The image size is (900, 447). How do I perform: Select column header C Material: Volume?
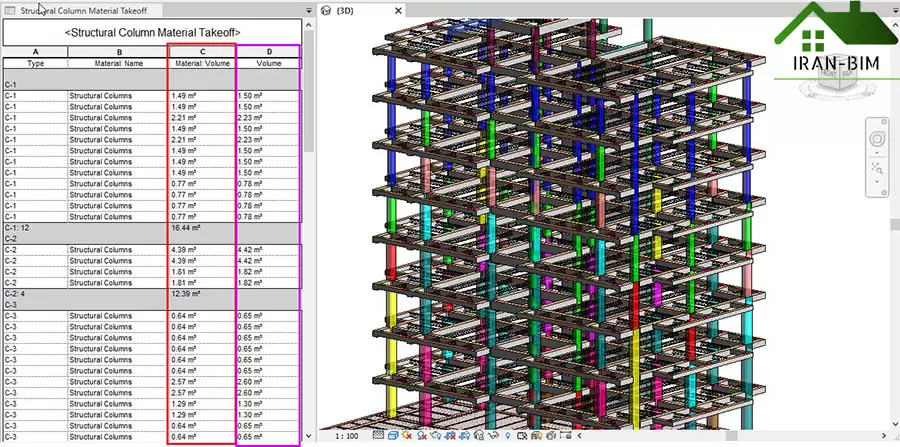coord(200,57)
